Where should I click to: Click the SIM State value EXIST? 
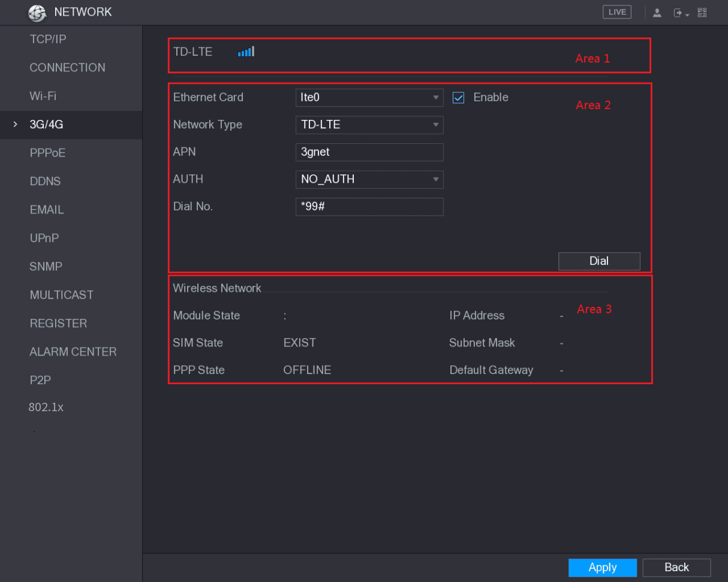tap(299, 343)
